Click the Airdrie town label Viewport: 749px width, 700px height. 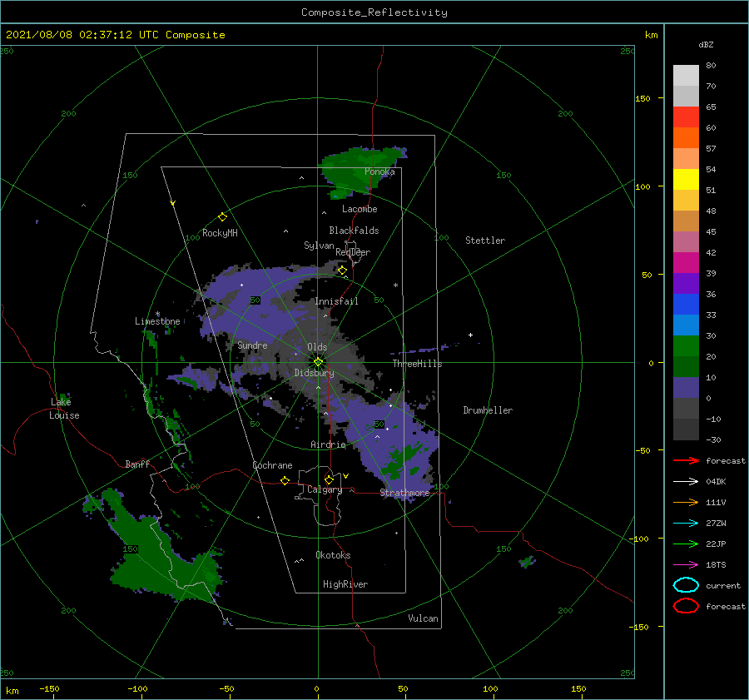(x=328, y=444)
